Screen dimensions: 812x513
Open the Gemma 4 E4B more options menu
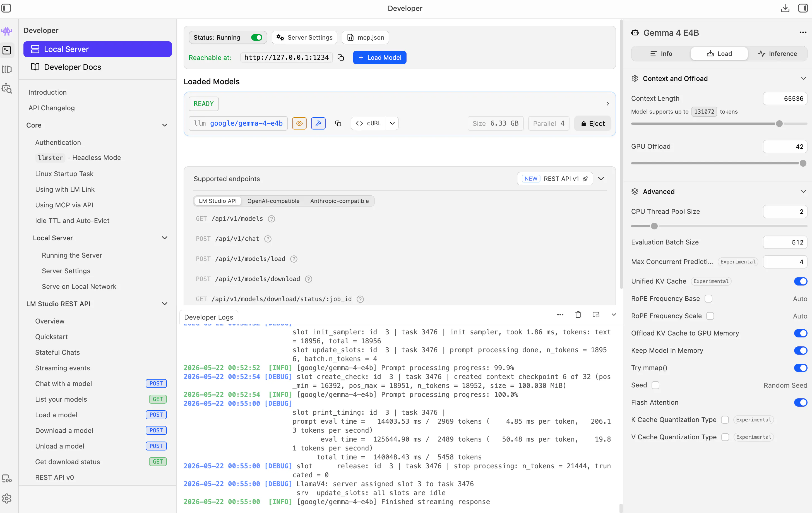[x=803, y=32]
